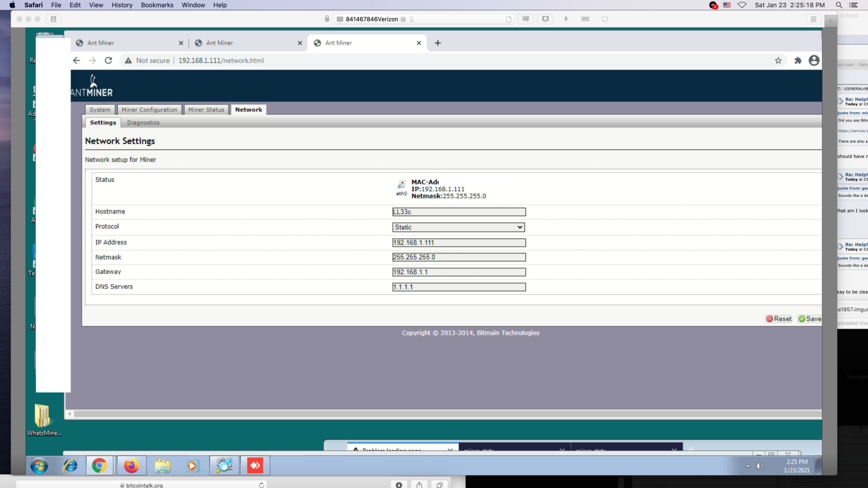
Task: Open Chrome from the Windows taskbar
Action: coord(99,466)
